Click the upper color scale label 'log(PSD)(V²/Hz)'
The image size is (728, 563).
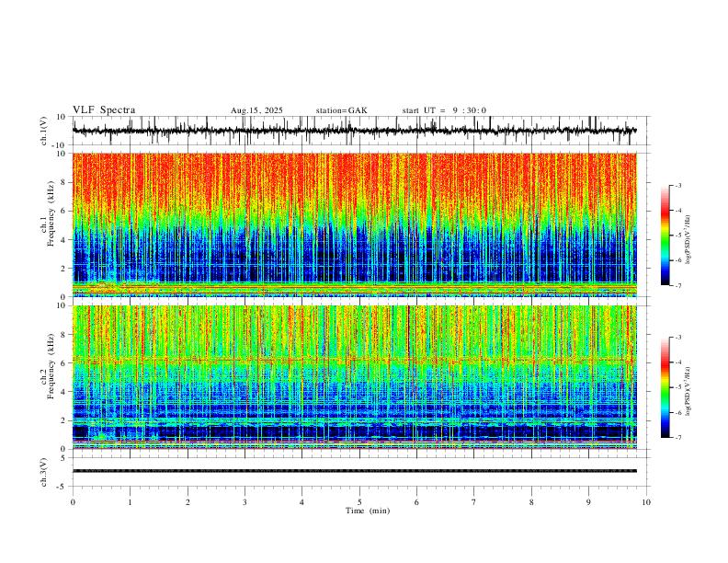[688, 240]
